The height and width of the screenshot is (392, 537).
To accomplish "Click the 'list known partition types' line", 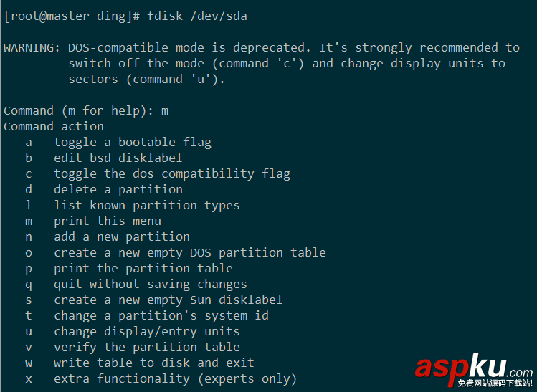I will tap(147, 205).
